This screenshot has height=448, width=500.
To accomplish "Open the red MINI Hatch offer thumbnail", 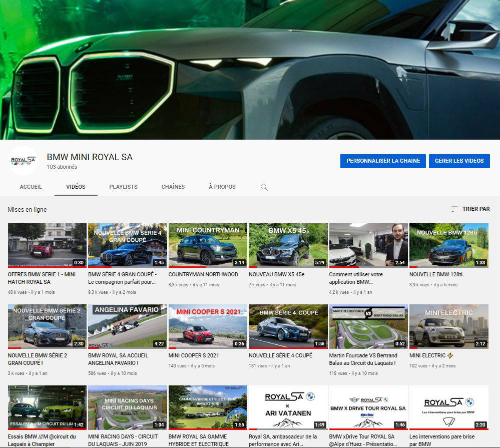I will click(47, 245).
